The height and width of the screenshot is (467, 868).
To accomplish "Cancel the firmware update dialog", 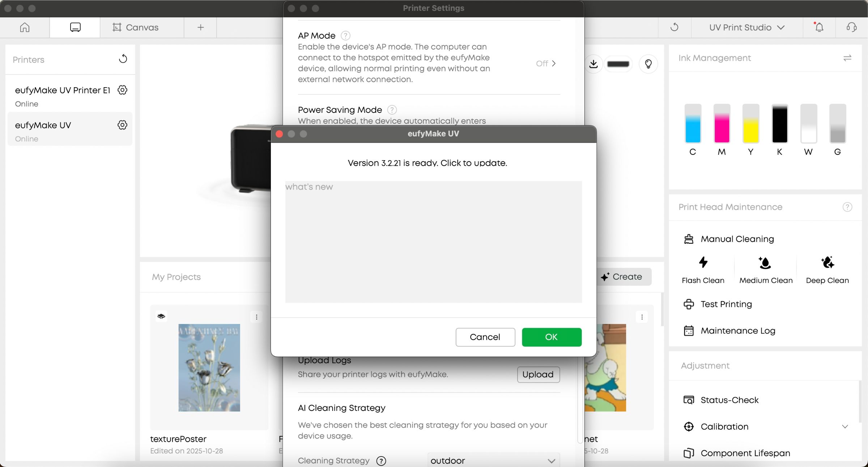I will pos(485,337).
